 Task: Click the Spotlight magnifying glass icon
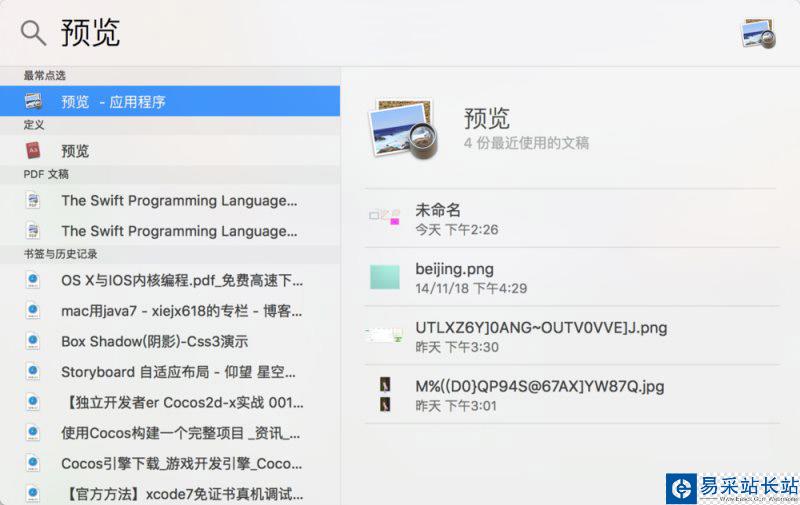pos(33,33)
